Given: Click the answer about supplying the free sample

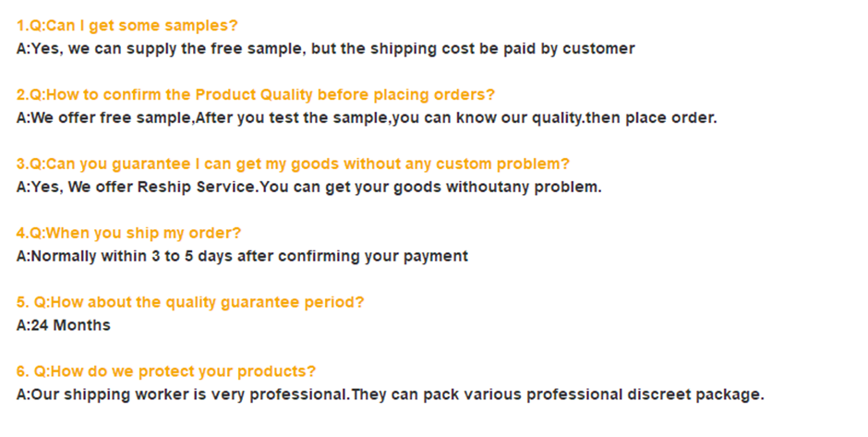Looking at the screenshot, I should 325,49.
